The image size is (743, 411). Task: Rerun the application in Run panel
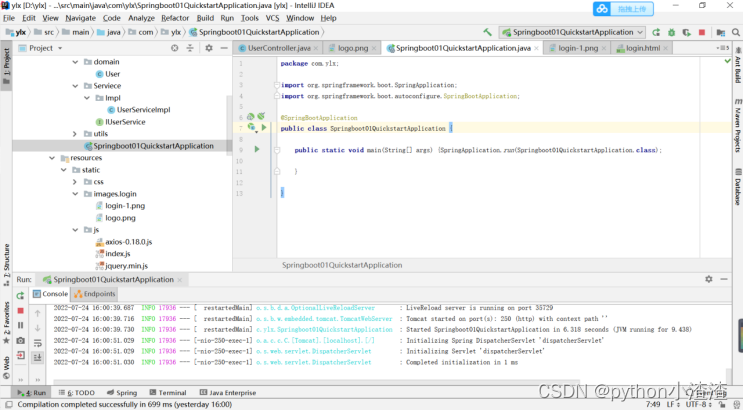20,296
